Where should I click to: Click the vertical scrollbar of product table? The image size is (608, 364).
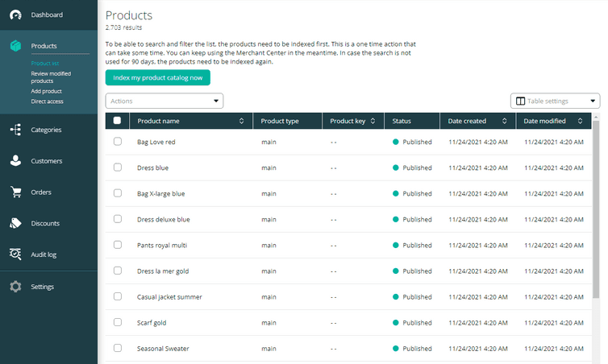596,242
